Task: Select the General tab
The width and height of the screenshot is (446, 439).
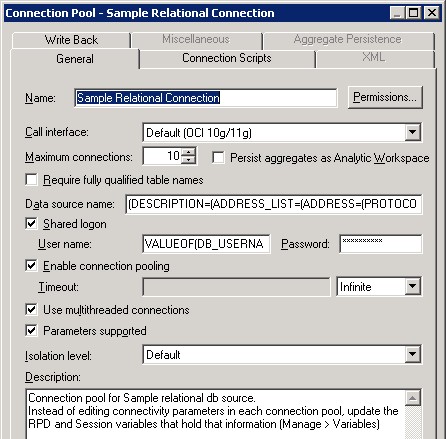Action: [75, 59]
